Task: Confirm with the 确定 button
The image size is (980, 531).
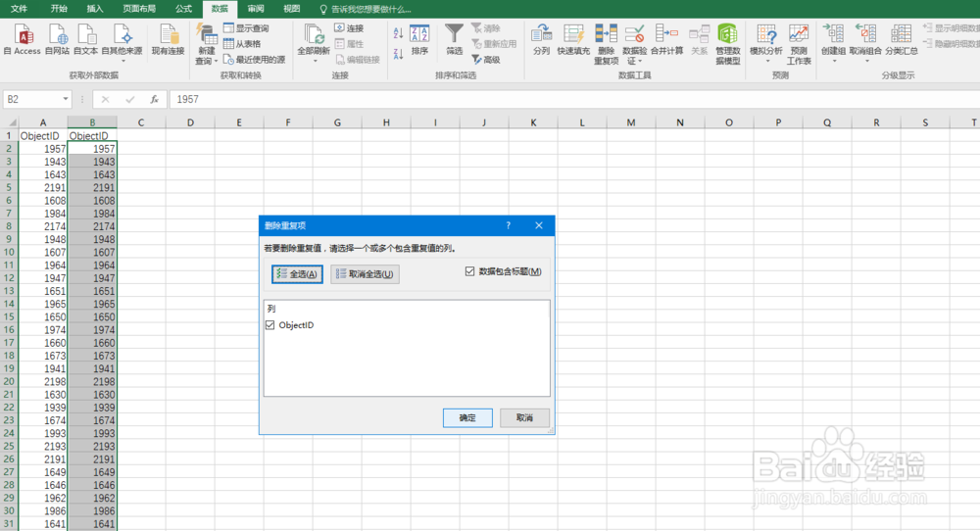Action: pos(467,418)
